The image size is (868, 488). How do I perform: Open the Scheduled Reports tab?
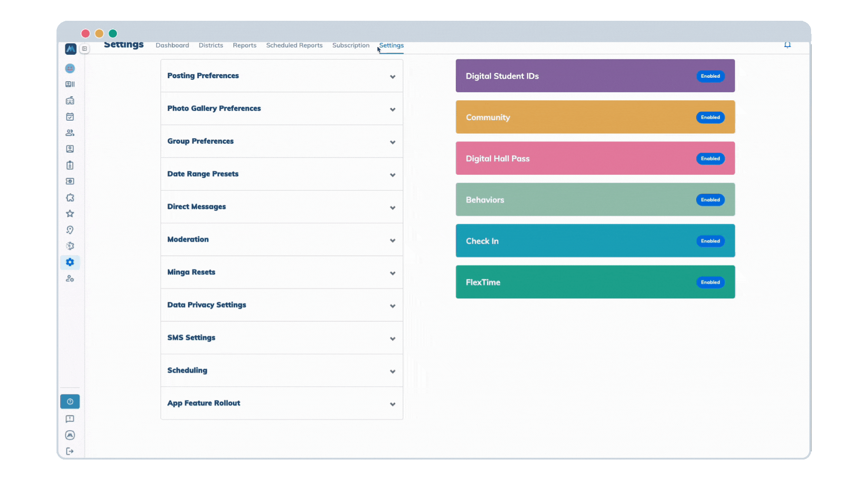click(x=294, y=45)
